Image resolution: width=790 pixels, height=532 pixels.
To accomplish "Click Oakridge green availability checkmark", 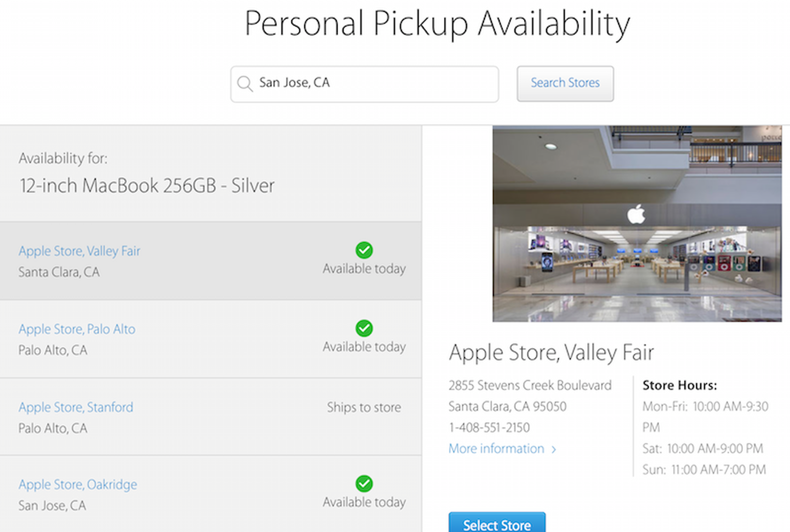I will tap(364, 484).
